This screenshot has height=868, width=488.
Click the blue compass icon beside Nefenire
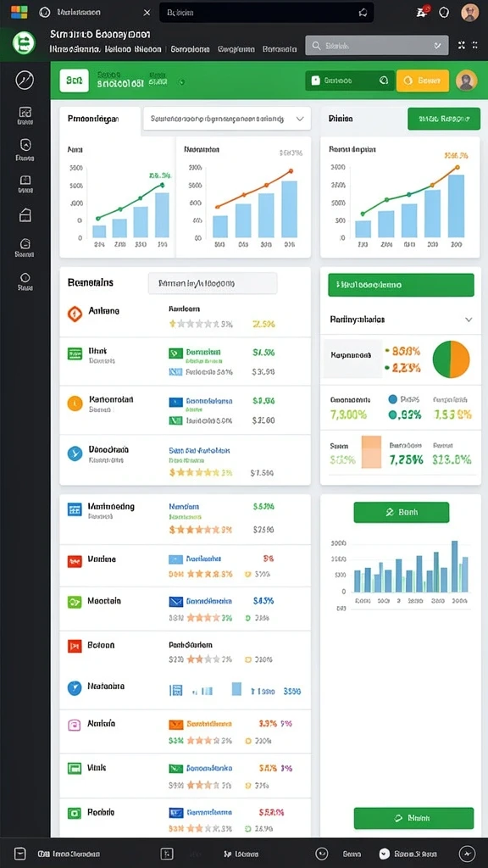tap(75, 688)
